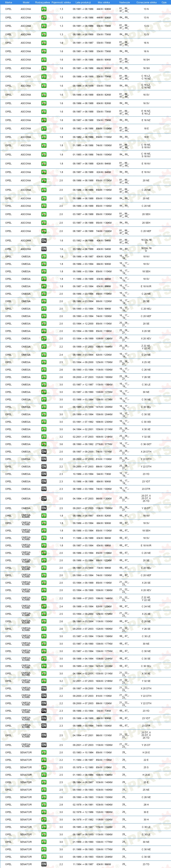Click the diesel ON icon in Omega 23 YD row
The width and height of the screenshot is (171, 868).
coord(44,474)
